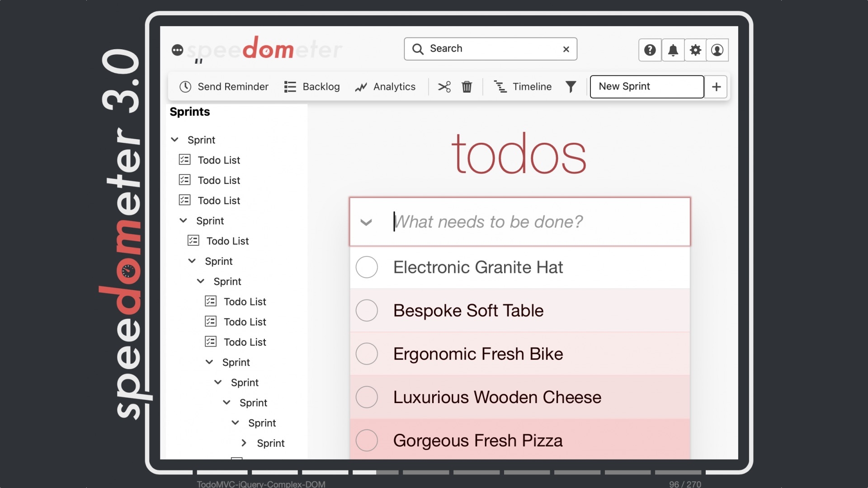View Analytics dashboard

[387, 86]
